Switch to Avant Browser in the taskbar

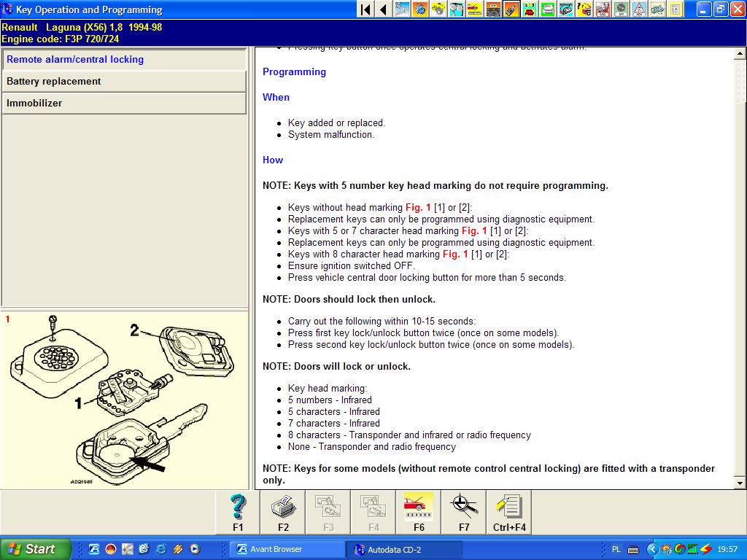pyautogui.click(x=287, y=550)
